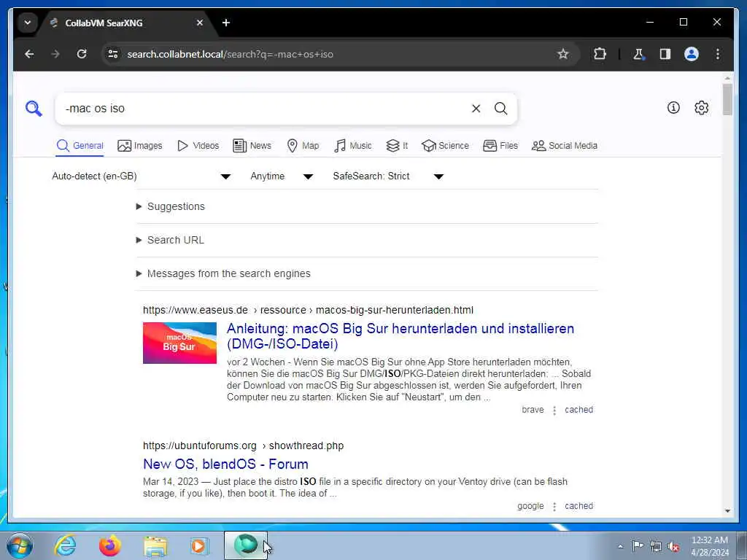Show hidden system tray icons

coord(620,546)
